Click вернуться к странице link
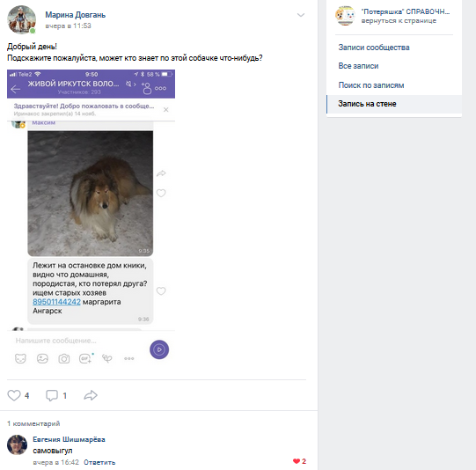Viewport: 476px width, 470px height. tap(399, 20)
